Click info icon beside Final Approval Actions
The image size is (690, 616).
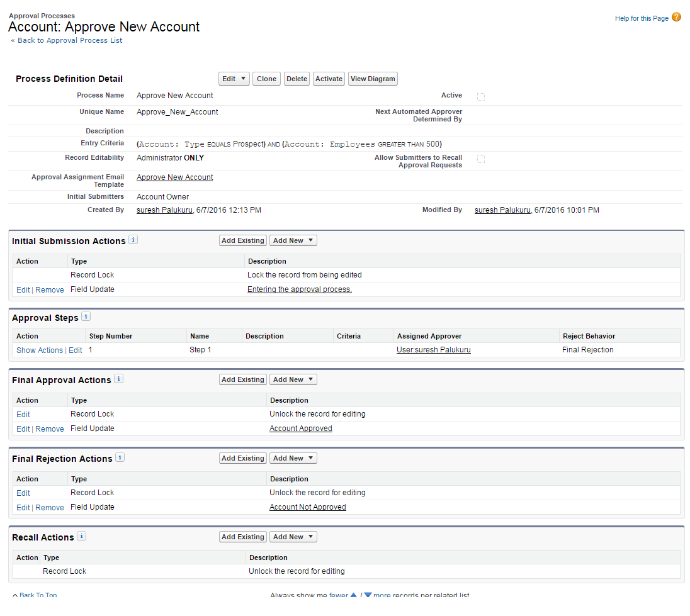point(119,379)
